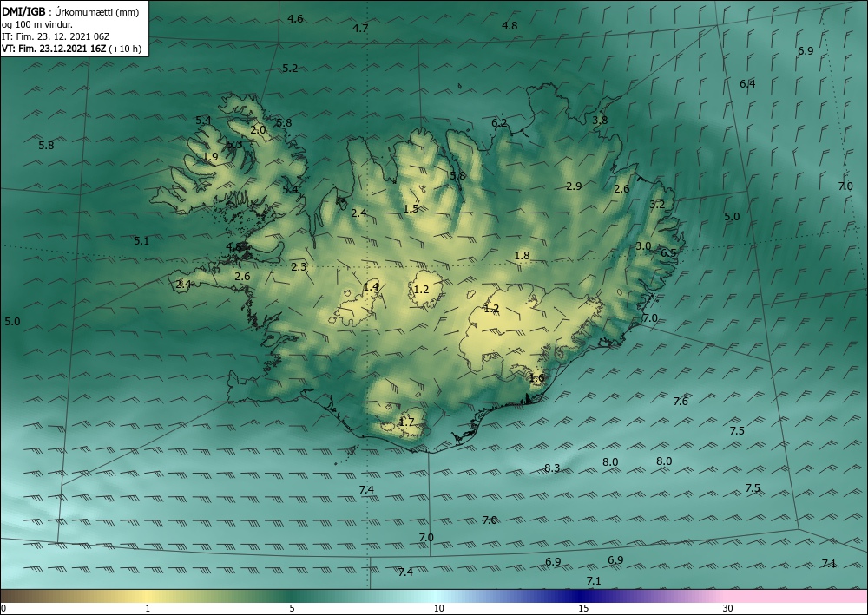Viewport: 868px width, 615px height.
Task: Click the dark navy segment of the color scale
Action: [582, 596]
